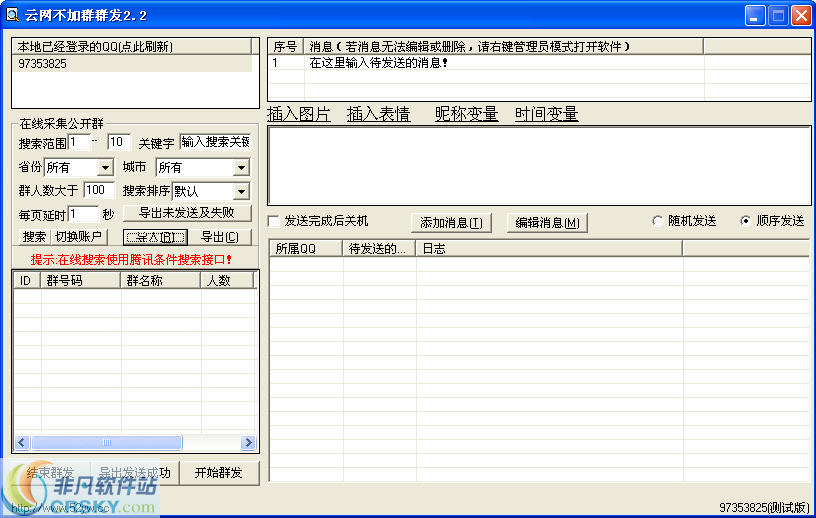Open the 搜索排序 dropdown showing 默认
The height and width of the screenshot is (518, 816).
241,192
